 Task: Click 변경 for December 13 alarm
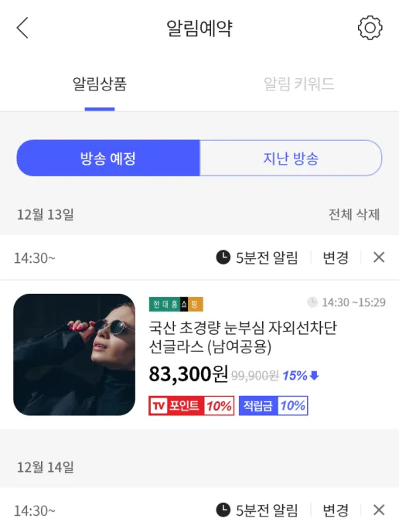336,257
